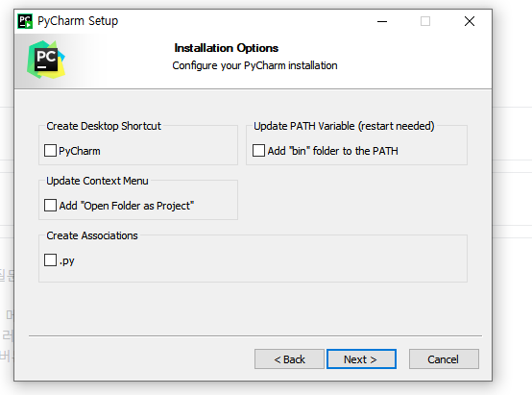Click the Installation Options heading
This screenshot has height=395, width=532.
point(227,48)
